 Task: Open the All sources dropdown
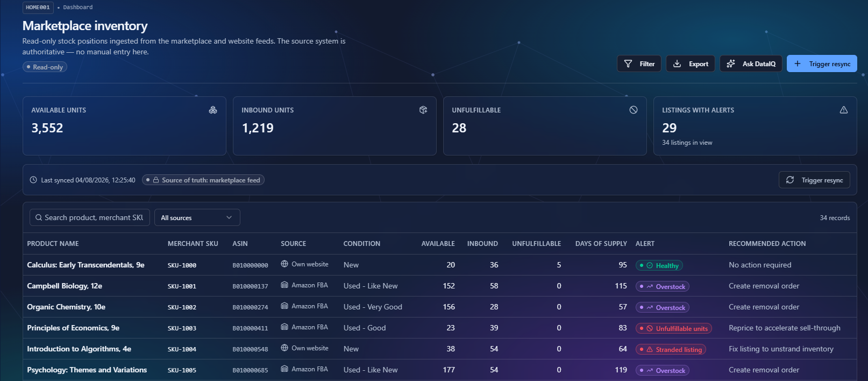tap(197, 217)
